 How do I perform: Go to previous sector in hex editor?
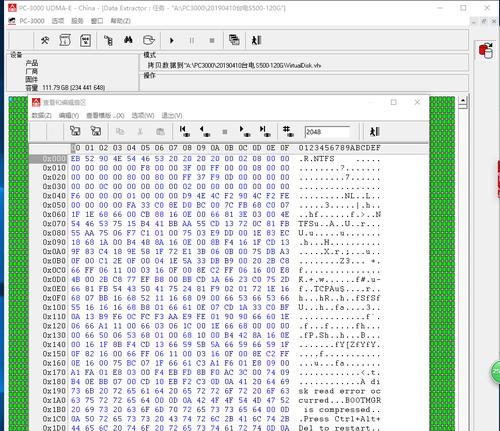point(205,131)
